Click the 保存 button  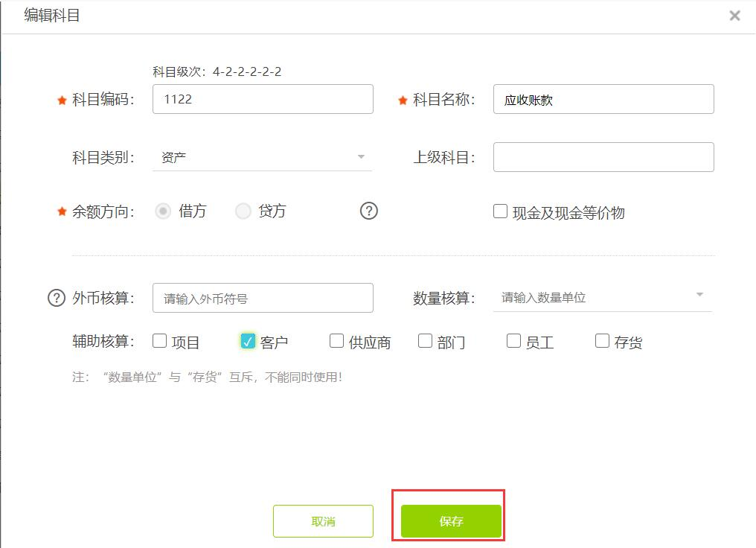449,521
